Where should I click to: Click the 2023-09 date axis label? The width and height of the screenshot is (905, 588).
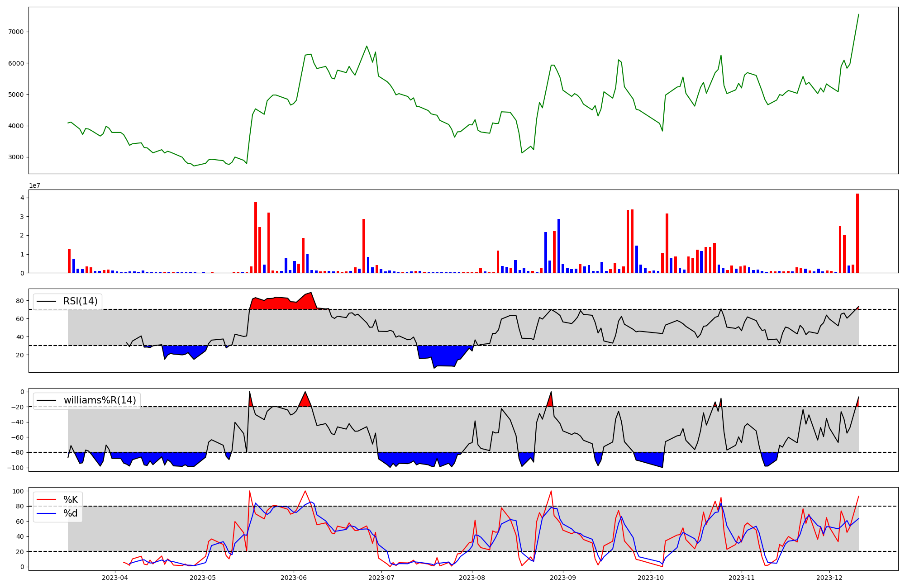tap(563, 578)
